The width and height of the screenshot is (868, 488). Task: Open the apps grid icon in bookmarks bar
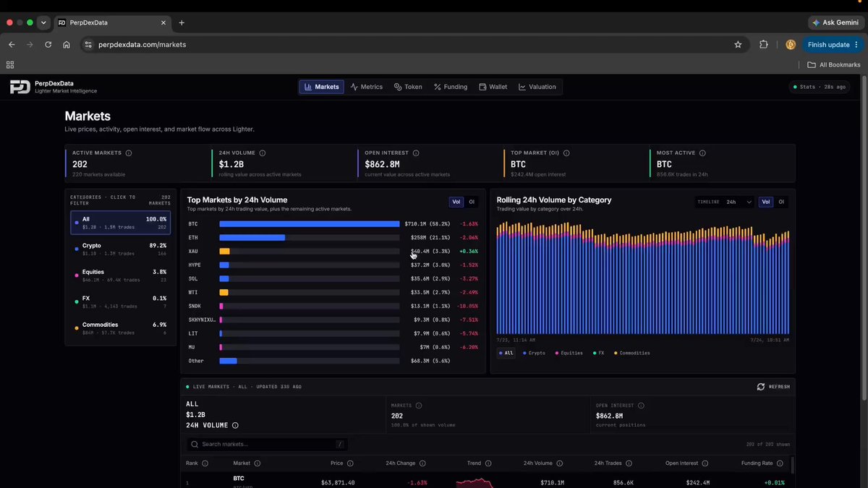(10, 64)
